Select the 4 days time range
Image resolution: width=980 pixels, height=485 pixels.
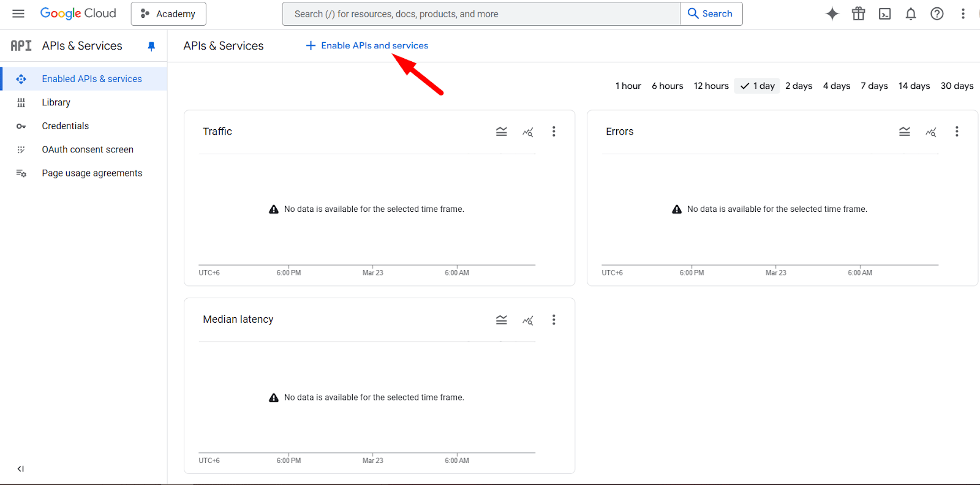[x=837, y=86]
